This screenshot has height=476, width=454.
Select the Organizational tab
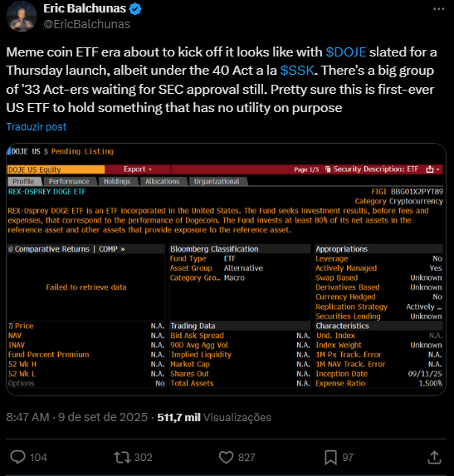pos(217,181)
